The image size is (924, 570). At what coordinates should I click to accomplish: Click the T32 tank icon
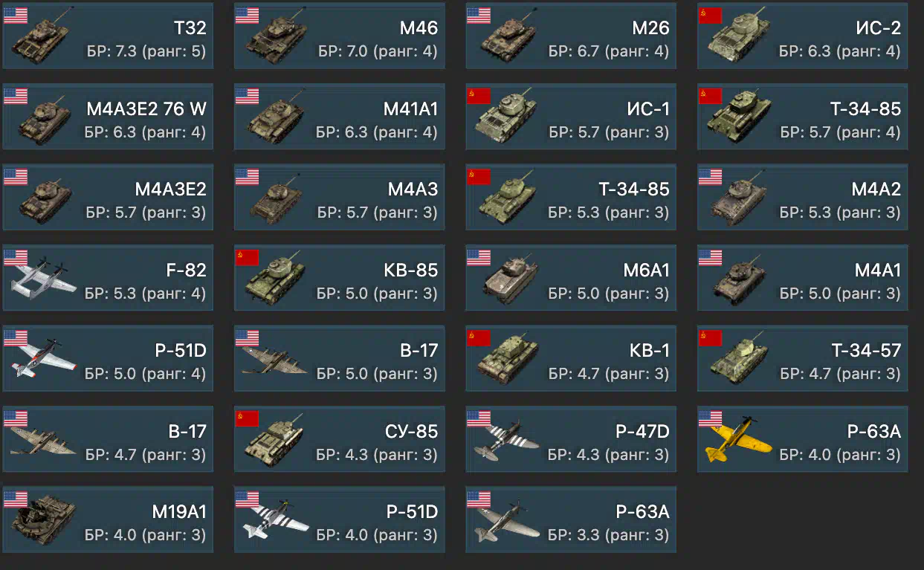click(42, 39)
